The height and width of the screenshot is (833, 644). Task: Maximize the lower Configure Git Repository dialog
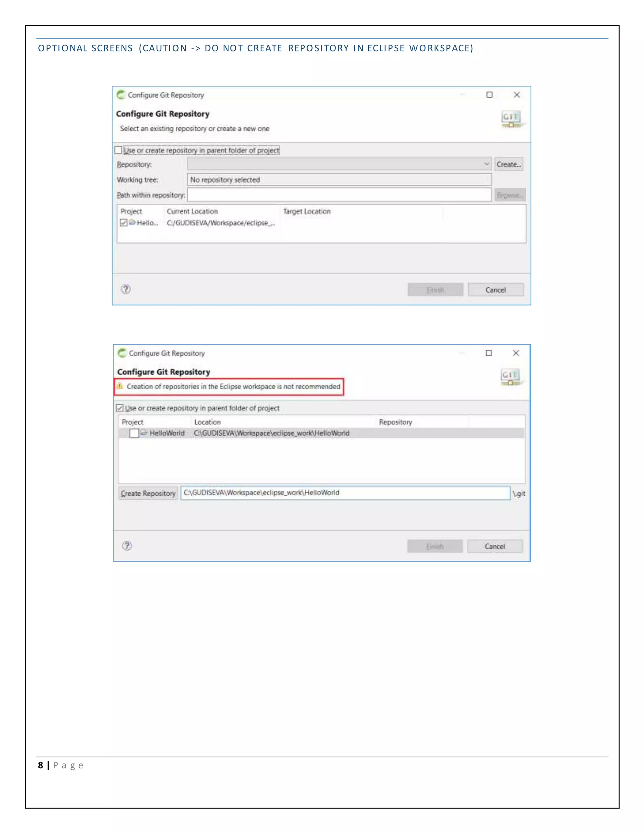[489, 353]
